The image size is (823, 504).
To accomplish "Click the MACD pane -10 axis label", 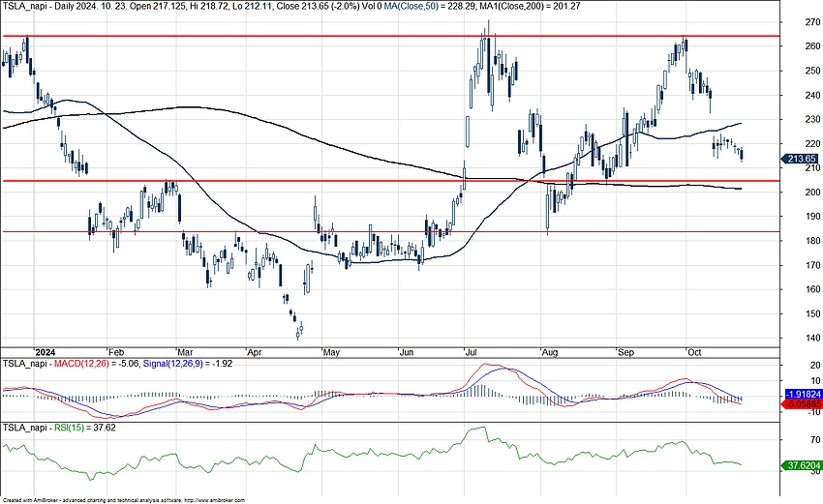I will [x=814, y=413].
